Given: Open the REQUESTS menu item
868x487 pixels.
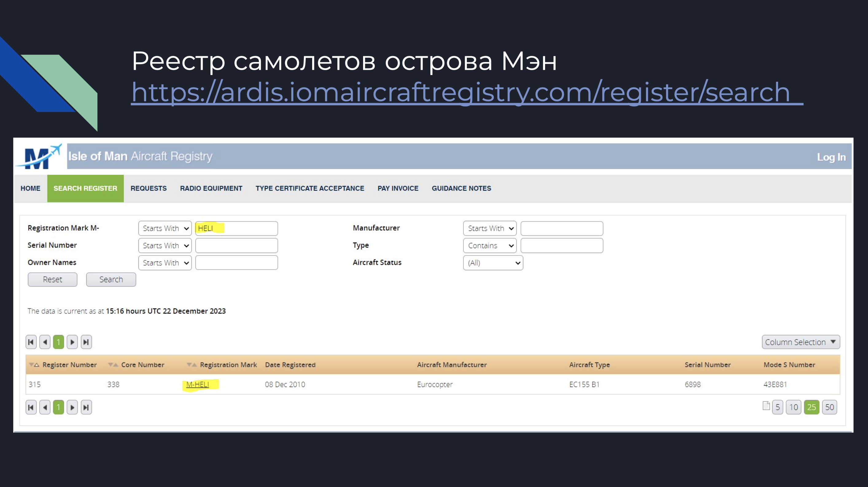Looking at the screenshot, I should point(149,189).
